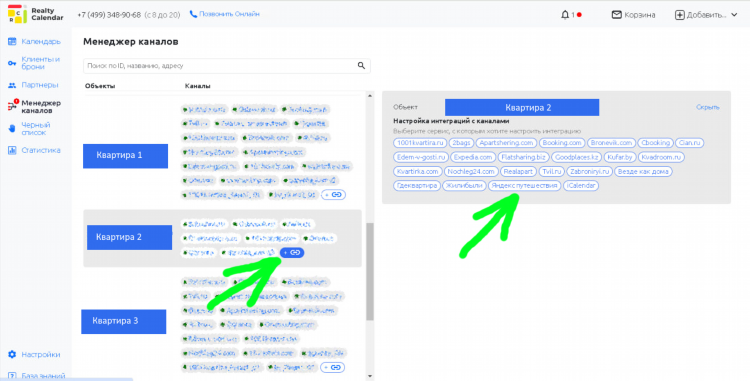Click the chart icon beside Статистика
The height and width of the screenshot is (381, 750).
[x=12, y=150]
